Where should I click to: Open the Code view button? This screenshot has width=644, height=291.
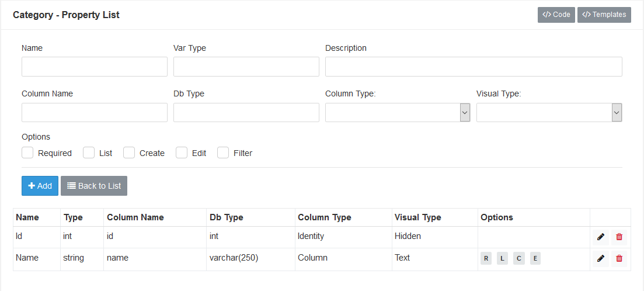pos(556,15)
